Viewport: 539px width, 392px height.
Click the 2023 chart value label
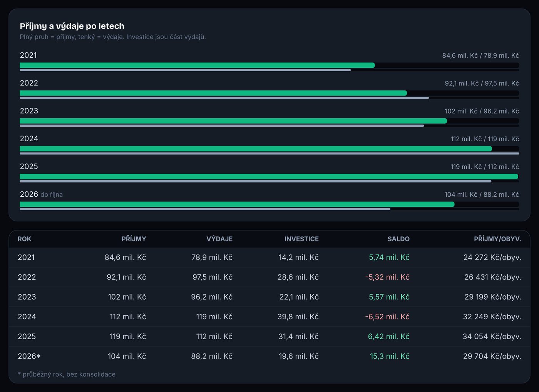[x=482, y=111]
